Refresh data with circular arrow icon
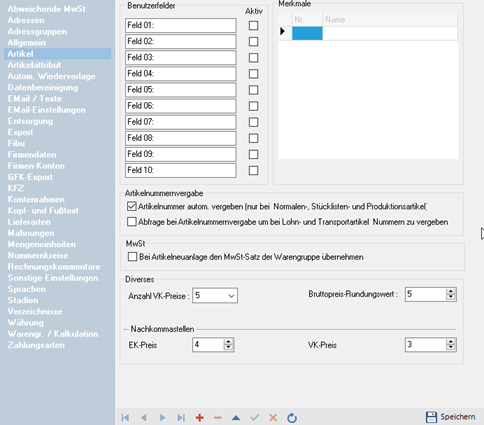The height and width of the screenshot is (425, 484). coord(292,418)
